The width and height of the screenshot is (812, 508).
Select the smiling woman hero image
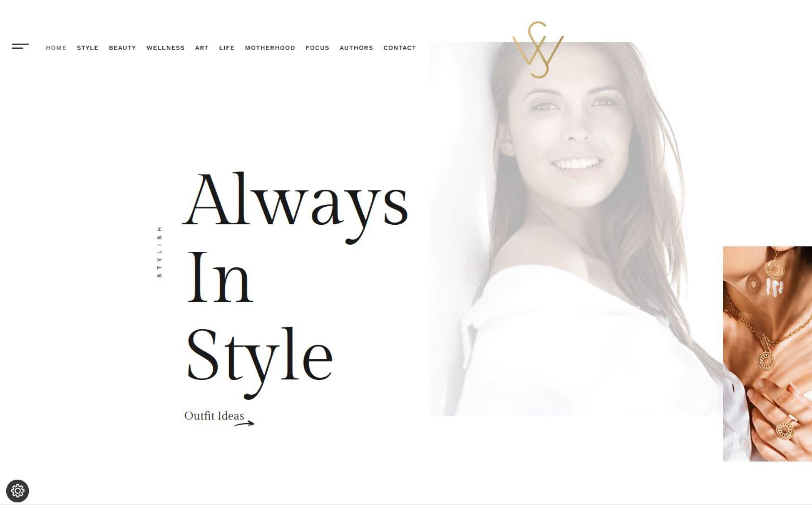pos(576,229)
